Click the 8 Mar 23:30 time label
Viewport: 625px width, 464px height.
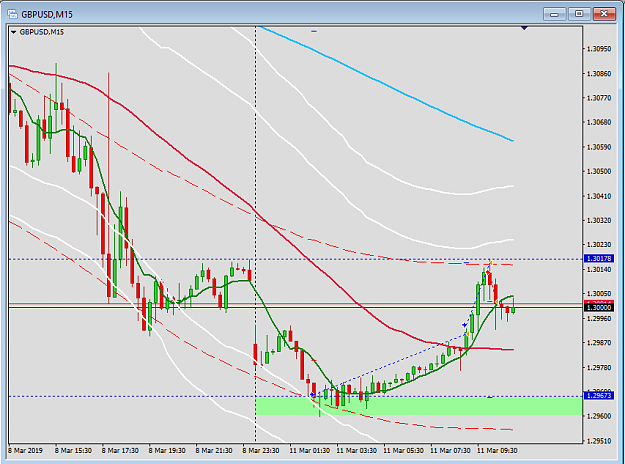(x=261, y=450)
